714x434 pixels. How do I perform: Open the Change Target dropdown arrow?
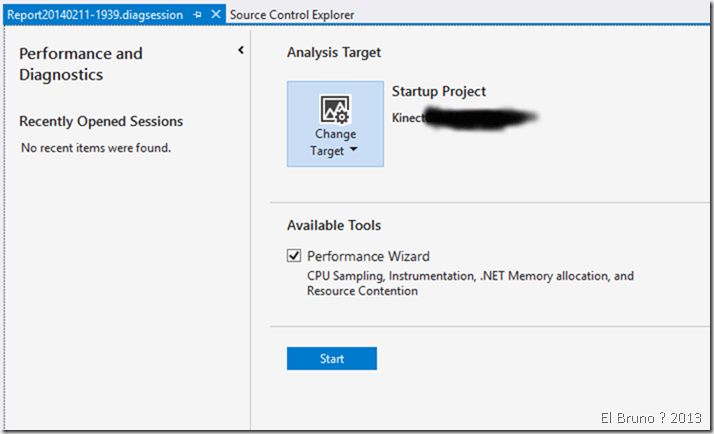353,152
